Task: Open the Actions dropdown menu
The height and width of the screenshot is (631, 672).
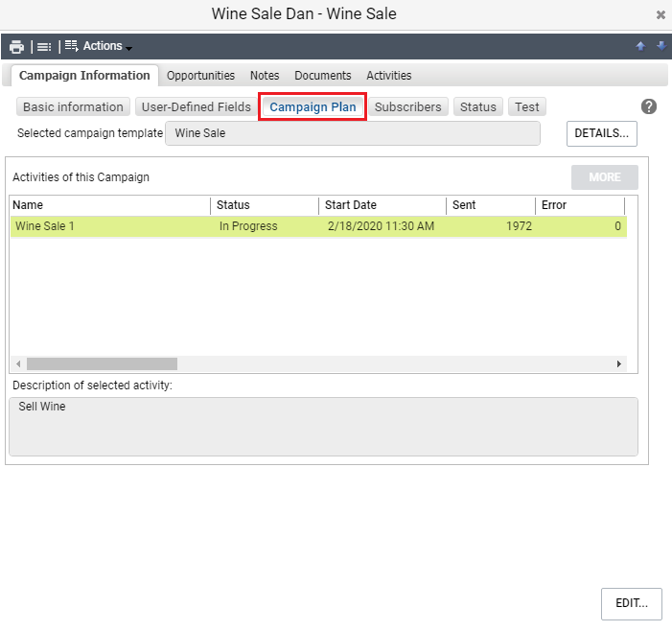Action: point(99,46)
